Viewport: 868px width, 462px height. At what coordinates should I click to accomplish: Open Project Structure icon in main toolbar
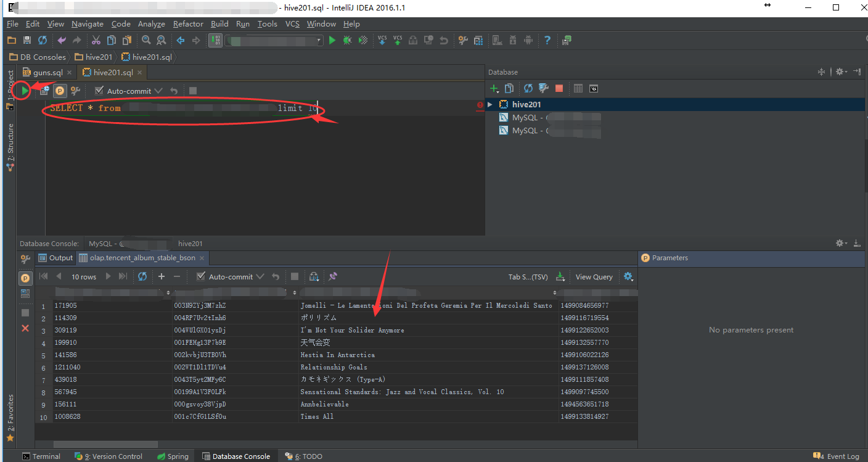[478, 40]
